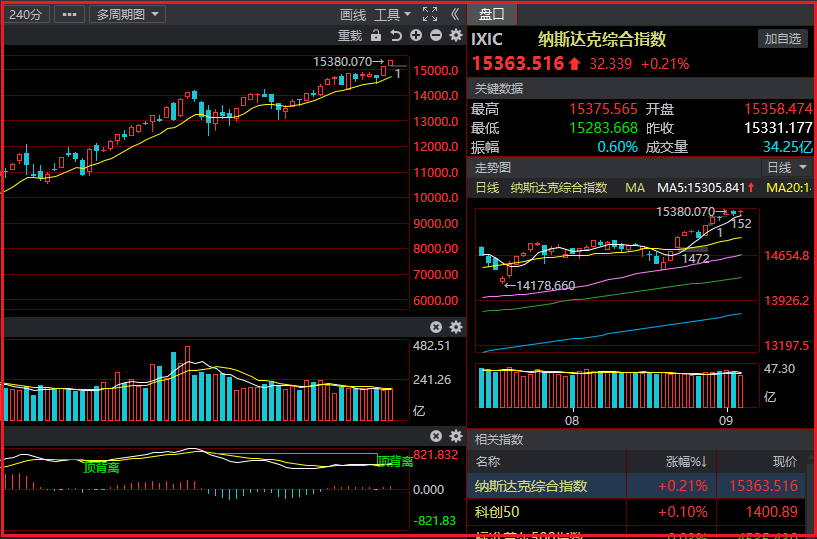The image size is (817, 539).
Task: Close the MACD indicator panel
Action: (x=436, y=436)
